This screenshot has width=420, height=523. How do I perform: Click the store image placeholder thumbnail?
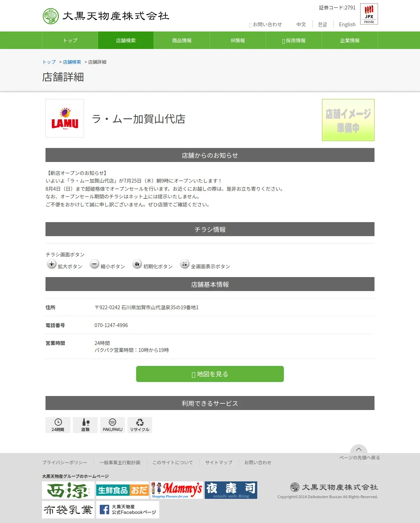(348, 120)
